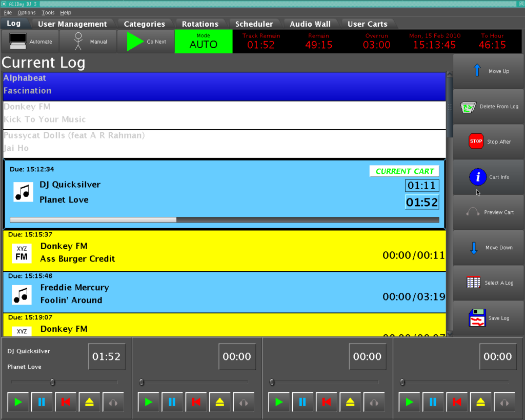The image size is (525, 420).
Task: Click the green Mode AUTO indicator
Action: coord(204,42)
